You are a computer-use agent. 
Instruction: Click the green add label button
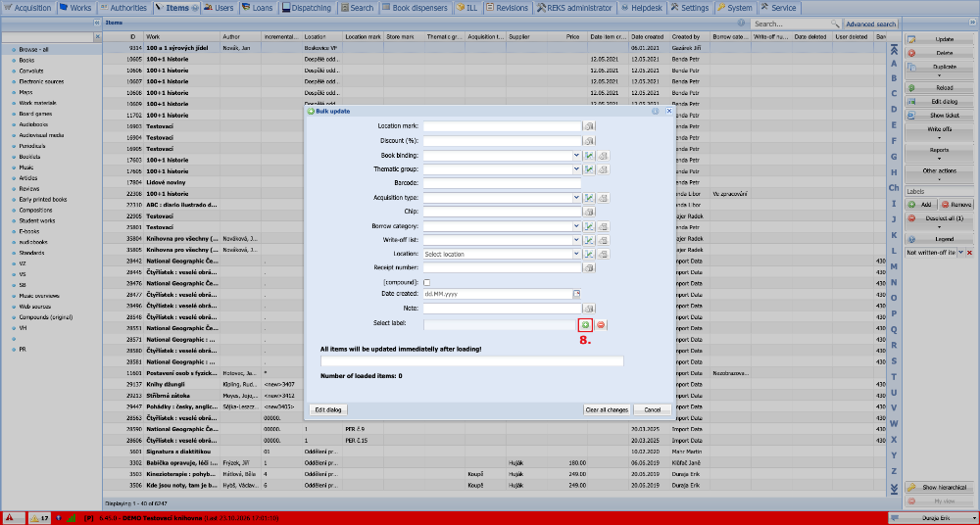pos(585,325)
